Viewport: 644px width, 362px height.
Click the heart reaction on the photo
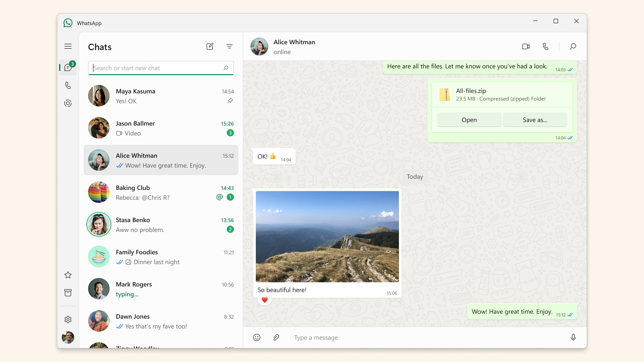[264, 300]
